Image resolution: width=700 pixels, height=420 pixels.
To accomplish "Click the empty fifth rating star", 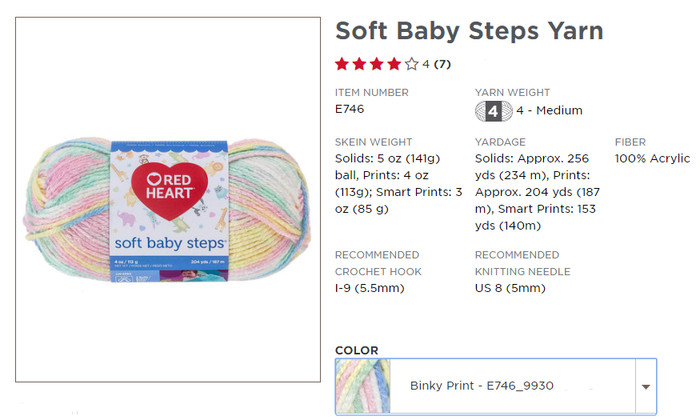I will (412, 64).
